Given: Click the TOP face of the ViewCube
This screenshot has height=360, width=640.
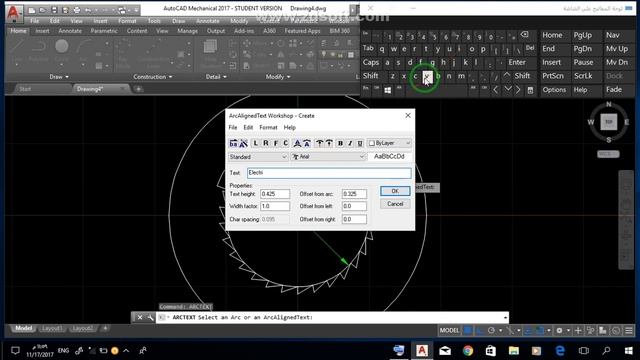Looking at the screenshot, I should [609, 122].
